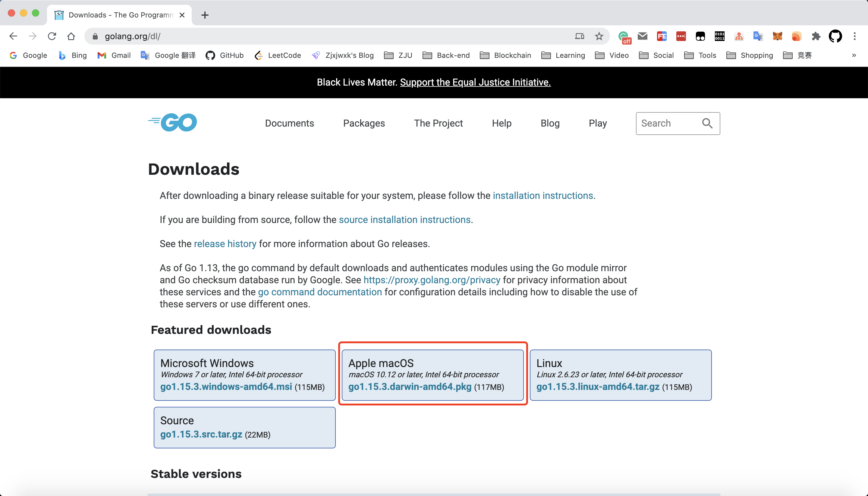Open the MetaMask fox extension
The image size is (868, 496).
pos(777,36)
